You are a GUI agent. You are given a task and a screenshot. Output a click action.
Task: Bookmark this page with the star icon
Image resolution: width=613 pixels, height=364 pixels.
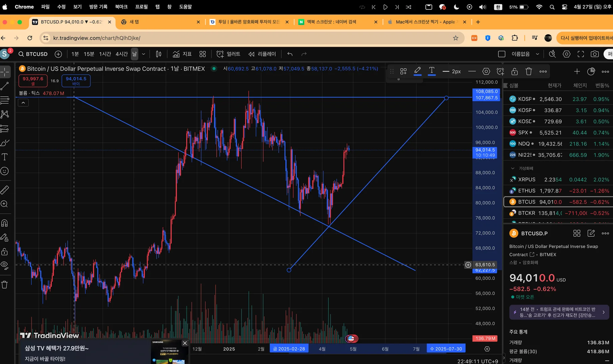pyautogui.click(x=456, y=38)
